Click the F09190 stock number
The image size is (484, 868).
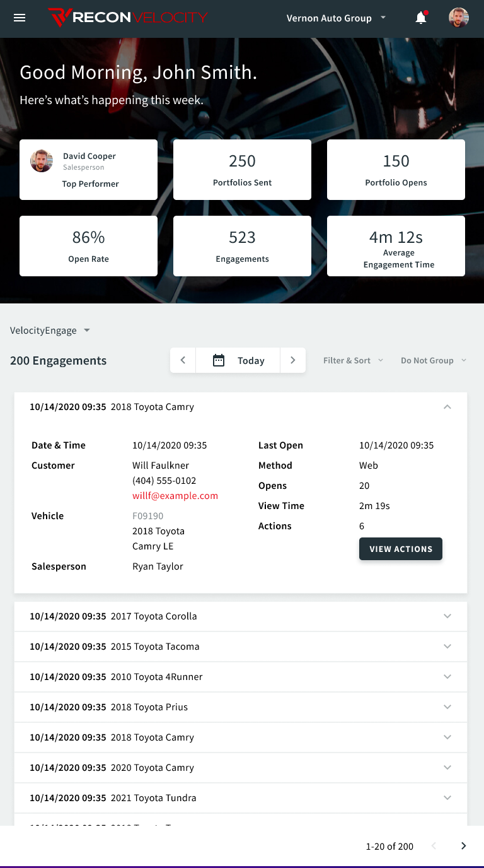(x=147, y=516)
